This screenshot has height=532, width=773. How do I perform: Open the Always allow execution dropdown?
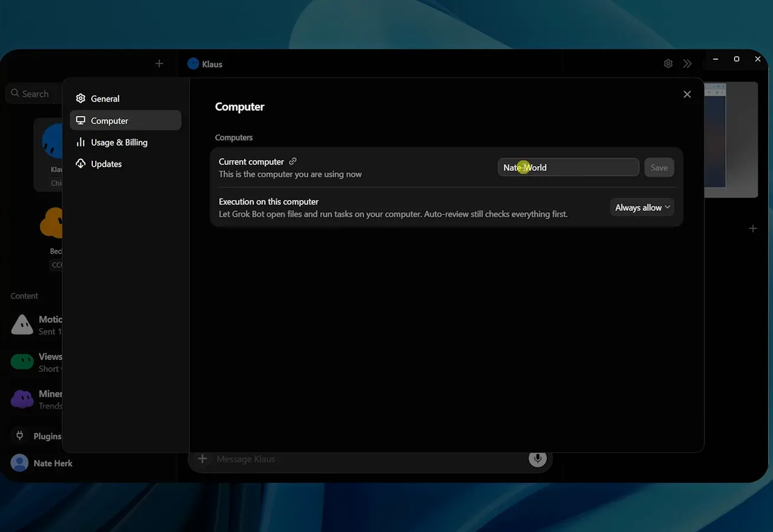tap(642, 207)
